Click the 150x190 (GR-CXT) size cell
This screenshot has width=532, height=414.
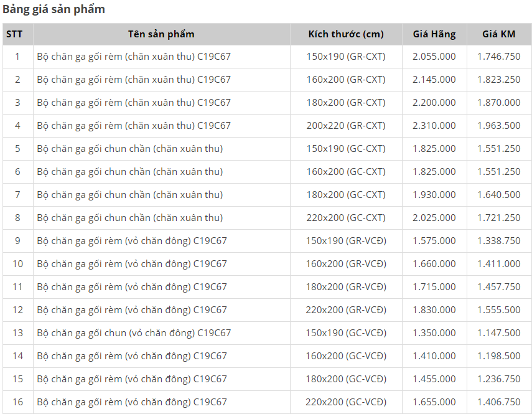click(346, 57)
